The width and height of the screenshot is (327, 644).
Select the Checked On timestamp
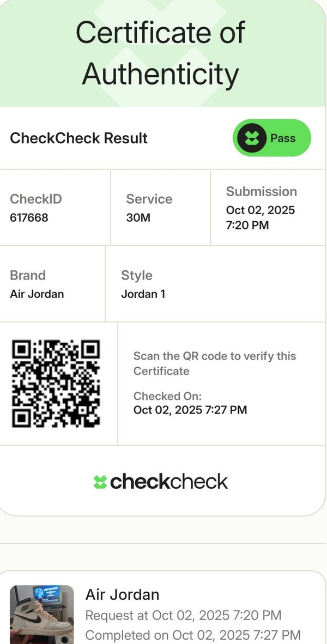pos(190,409)
